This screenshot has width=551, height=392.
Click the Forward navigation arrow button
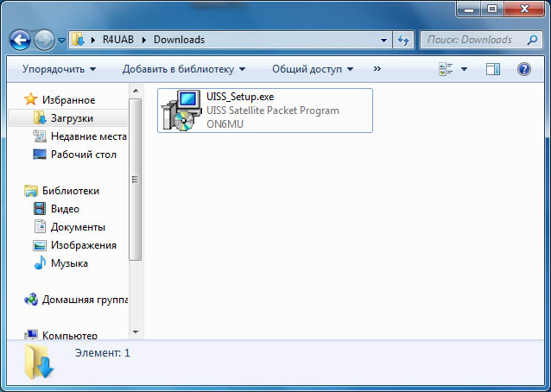point(44,40)
